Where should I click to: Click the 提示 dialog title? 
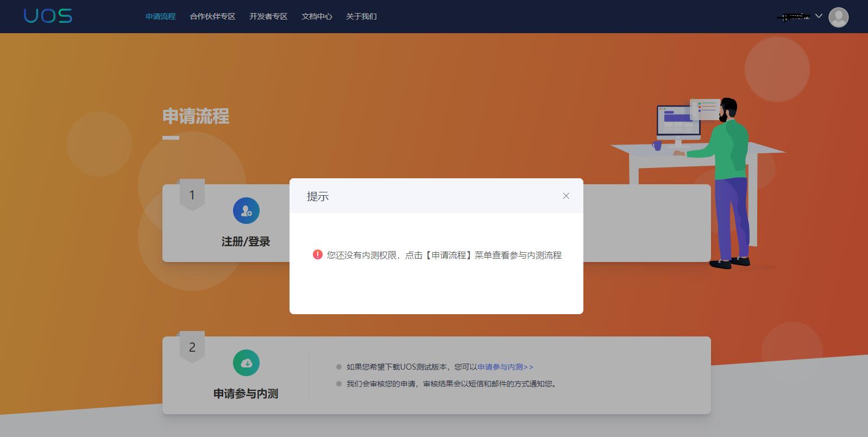click(x=318, y=196)
